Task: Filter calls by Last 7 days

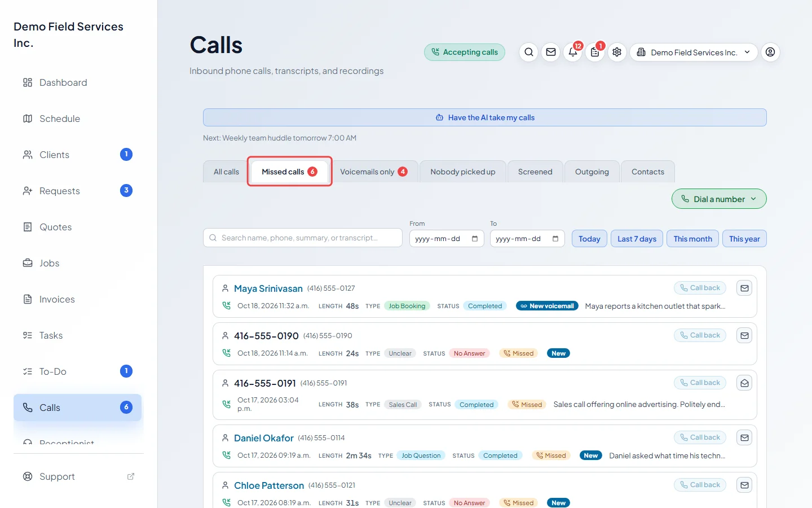Action: (x=637, y=239)
